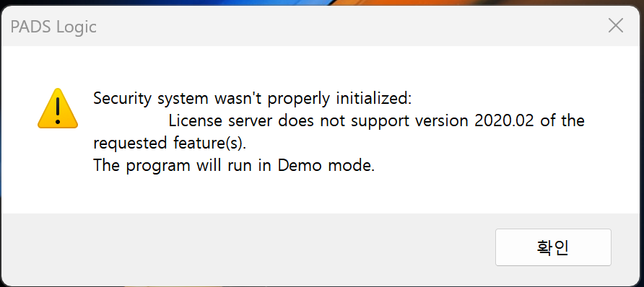The height and width of the screenshot is (287, 644).
Task: Click the version number 2020.02 in message
Action: tap(505, 121)
